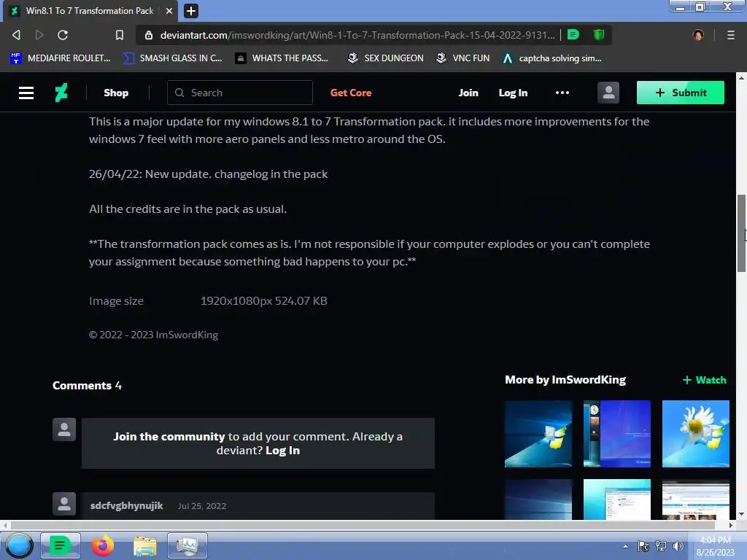Viewport: 747px width, 560px height.
Task: Bookmark this page with the bookmark icon
Action: click(120, 35)
